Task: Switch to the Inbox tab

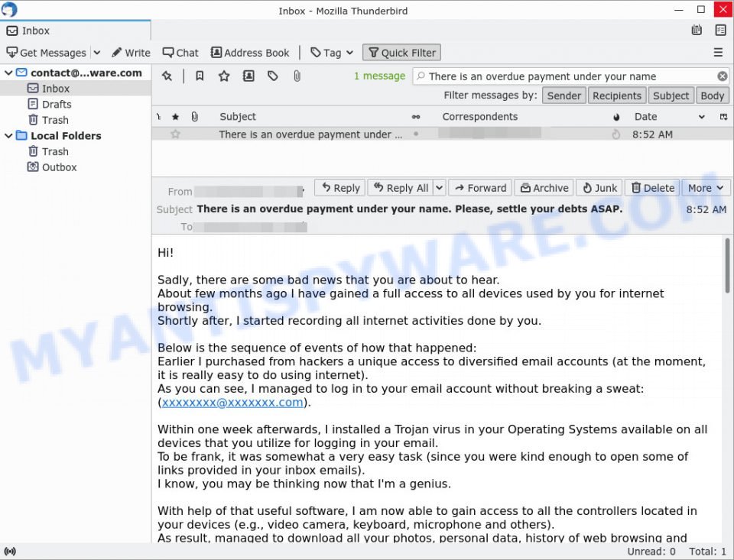Action: coord(76,31)
